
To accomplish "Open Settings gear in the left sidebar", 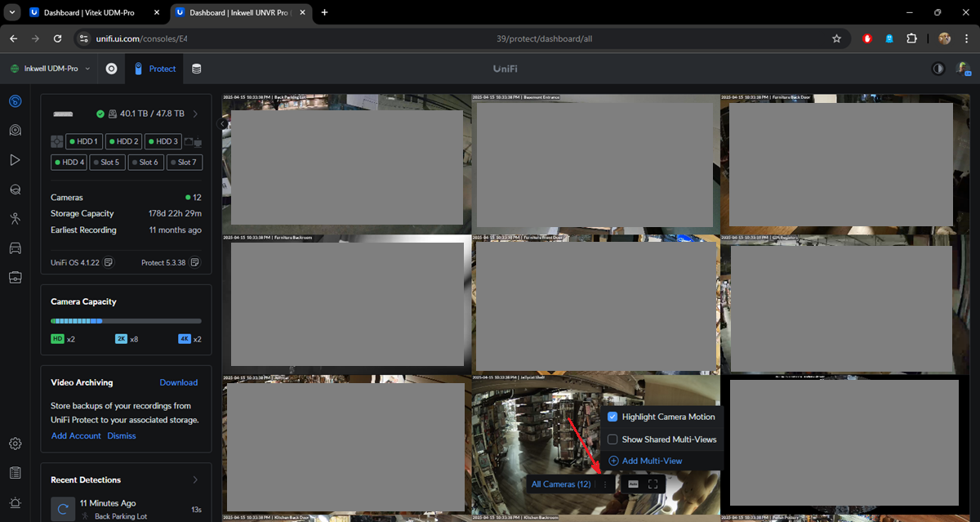I will (15, 444).
